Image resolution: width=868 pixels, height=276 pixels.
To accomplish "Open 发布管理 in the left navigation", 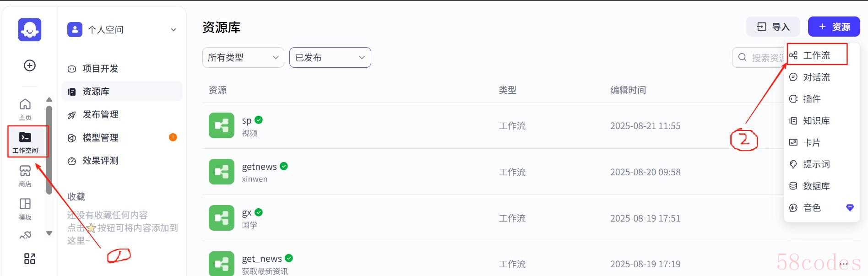I will point(100,114).
